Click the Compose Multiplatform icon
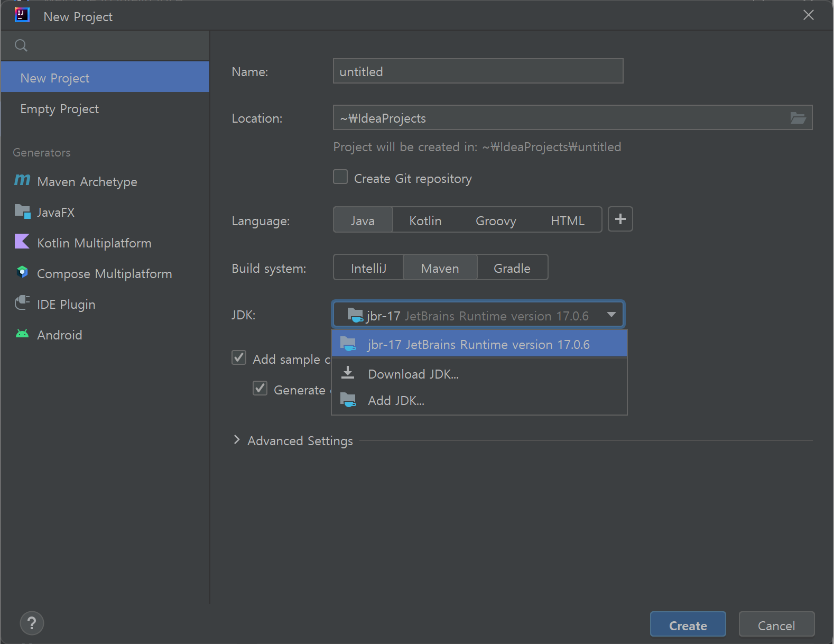834x644 pixels. 22,272
